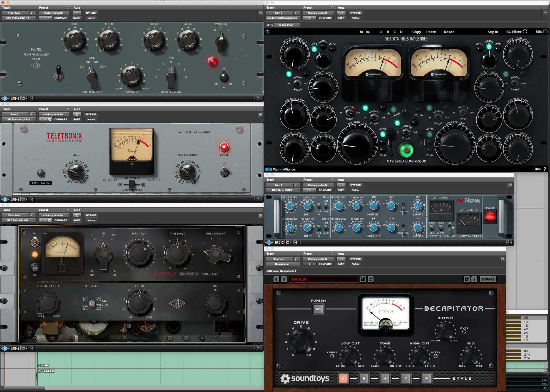Open factory default preset menu in Pultec
This screenshot has width=550, height=392.
(54, 13)
